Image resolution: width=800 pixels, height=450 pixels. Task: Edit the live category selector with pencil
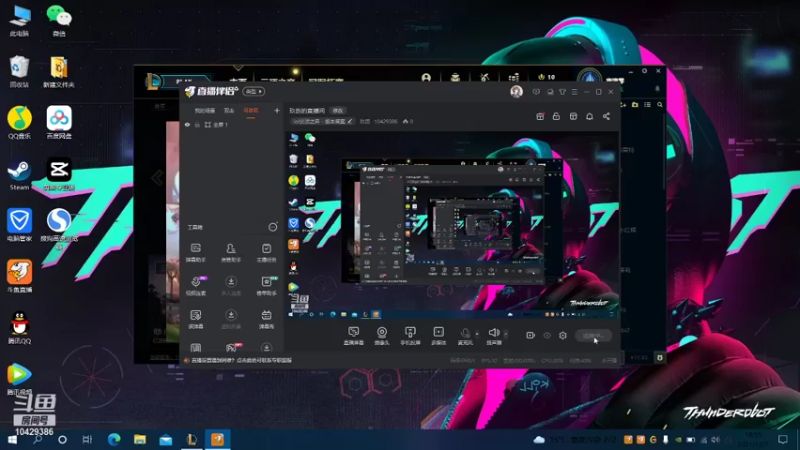tap(322, 121)
